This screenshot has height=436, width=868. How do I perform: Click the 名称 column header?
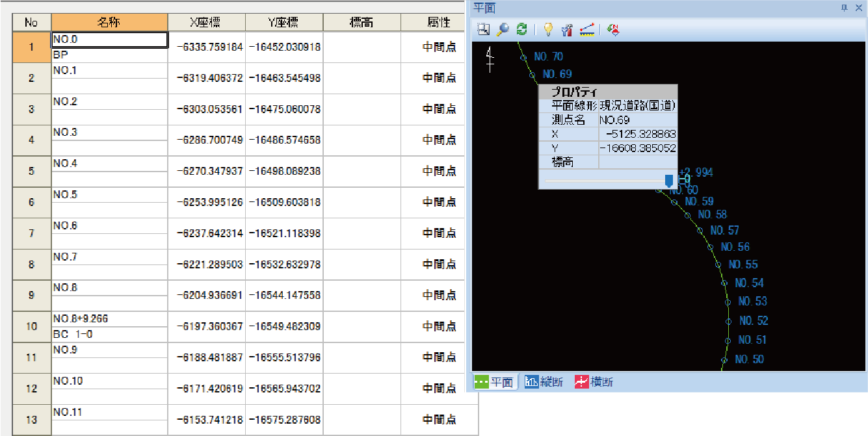click(109, 22)
